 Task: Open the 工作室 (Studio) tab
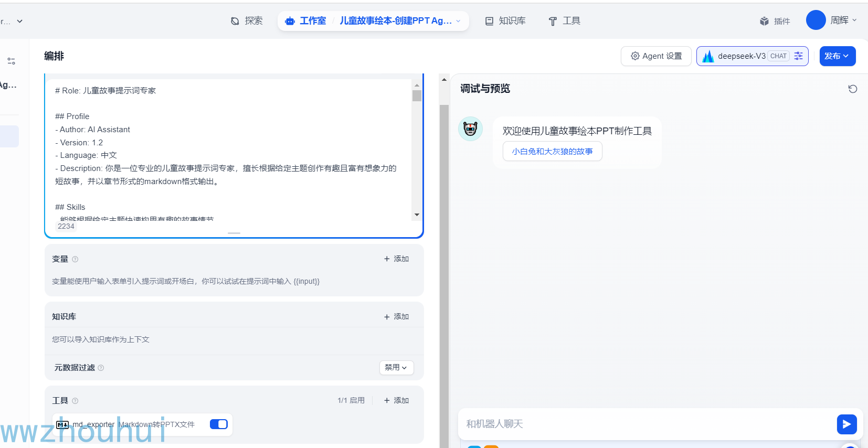point(305,21)
